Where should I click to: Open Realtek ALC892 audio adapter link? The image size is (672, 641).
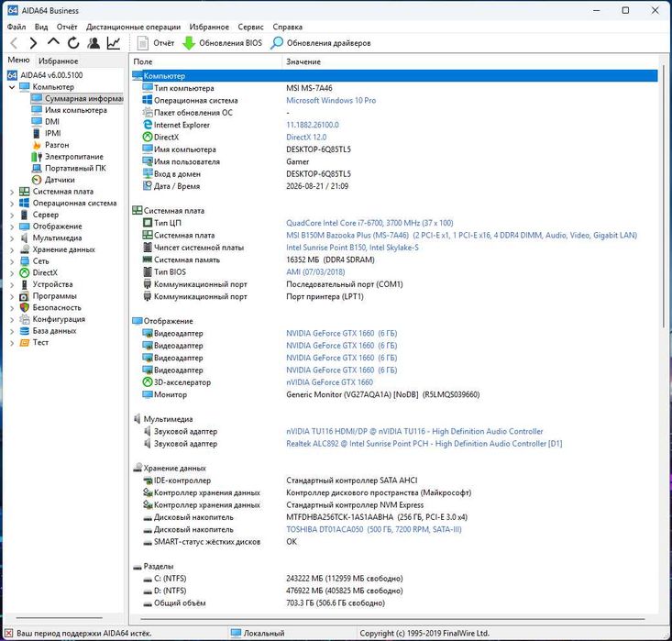point(424,443)
